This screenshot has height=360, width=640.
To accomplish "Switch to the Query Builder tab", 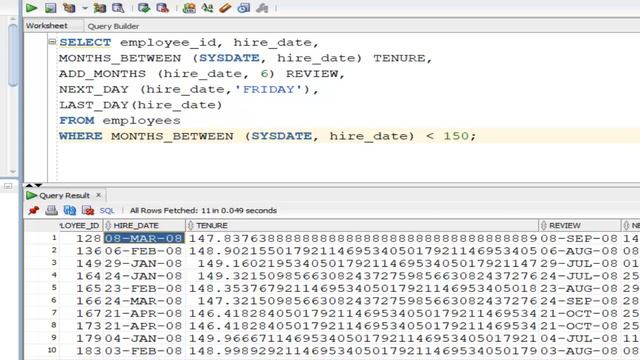I will [x=113, y=26].
